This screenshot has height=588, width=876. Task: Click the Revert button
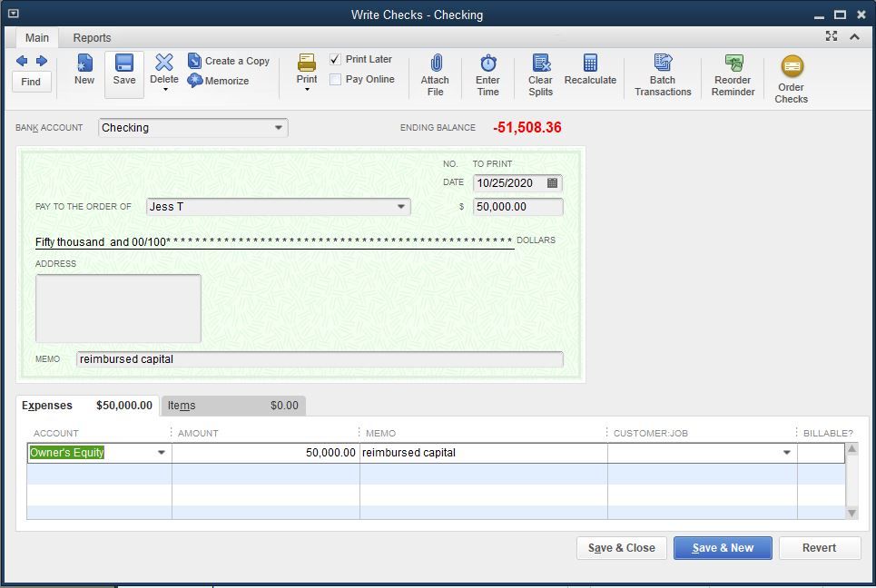(x=820, y=548)
